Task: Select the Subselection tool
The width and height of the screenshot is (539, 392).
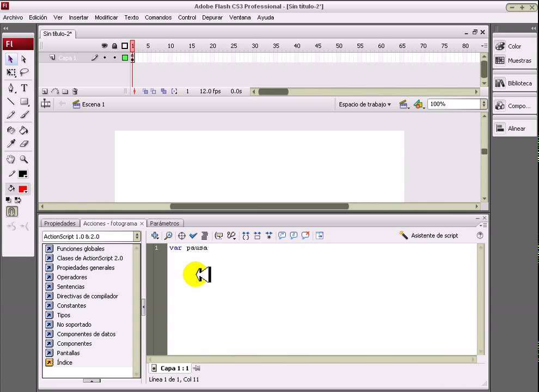Action: click(24, 59)
